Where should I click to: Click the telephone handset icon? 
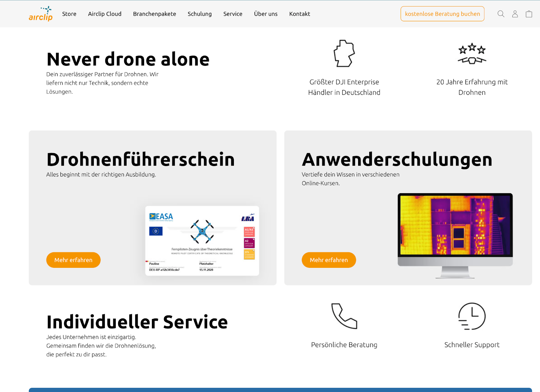point(344,316)
